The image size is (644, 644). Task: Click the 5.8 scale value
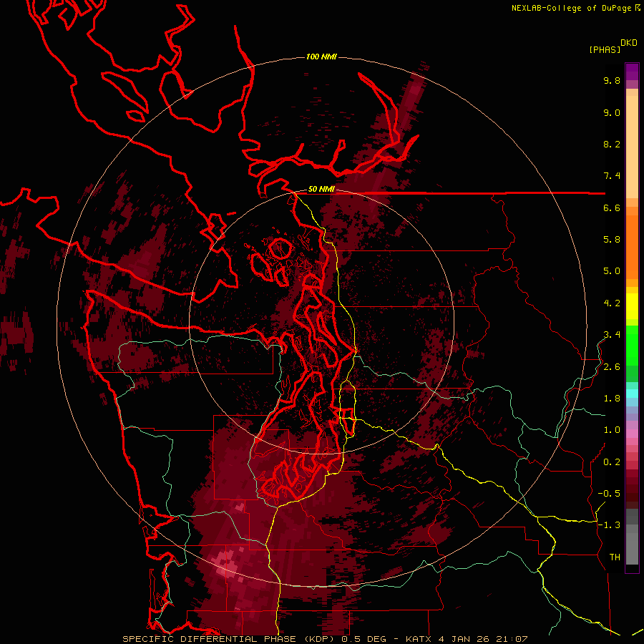click(x=612, y=240)
